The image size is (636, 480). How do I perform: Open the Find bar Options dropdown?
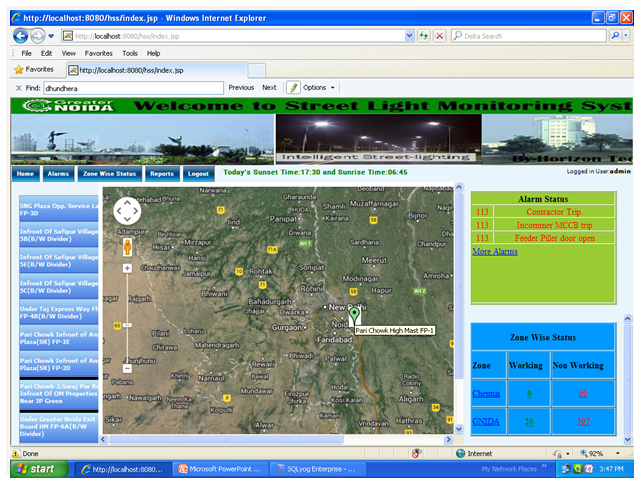(x=312, y=88)
